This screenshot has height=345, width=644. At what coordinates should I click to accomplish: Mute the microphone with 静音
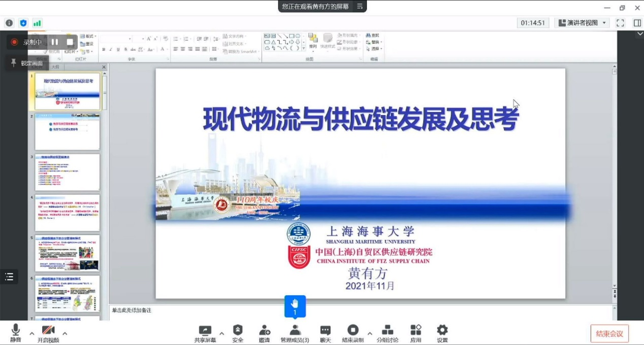point(16,333)
